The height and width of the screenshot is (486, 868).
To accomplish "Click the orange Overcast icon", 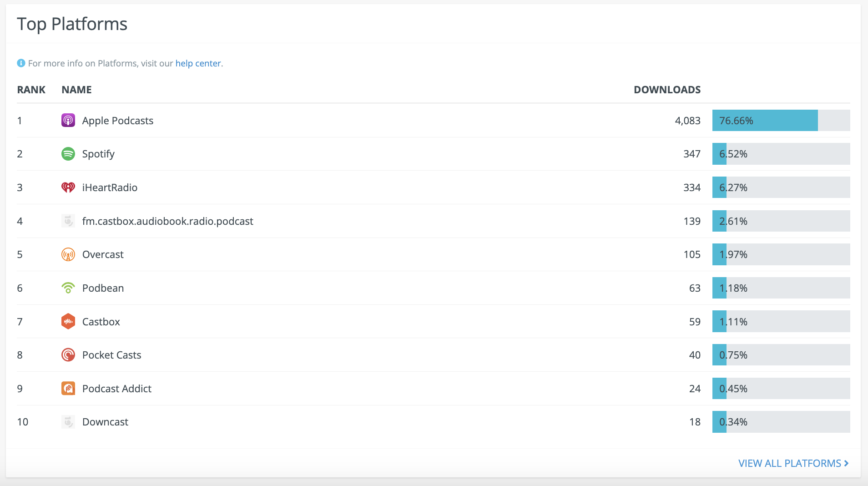I will pyautogui.click(x=68, y=254).
